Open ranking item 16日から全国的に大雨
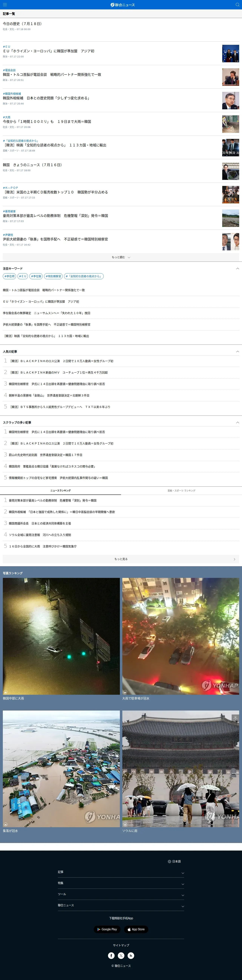The height and width of the screenshot is (980, 242). 43,546
